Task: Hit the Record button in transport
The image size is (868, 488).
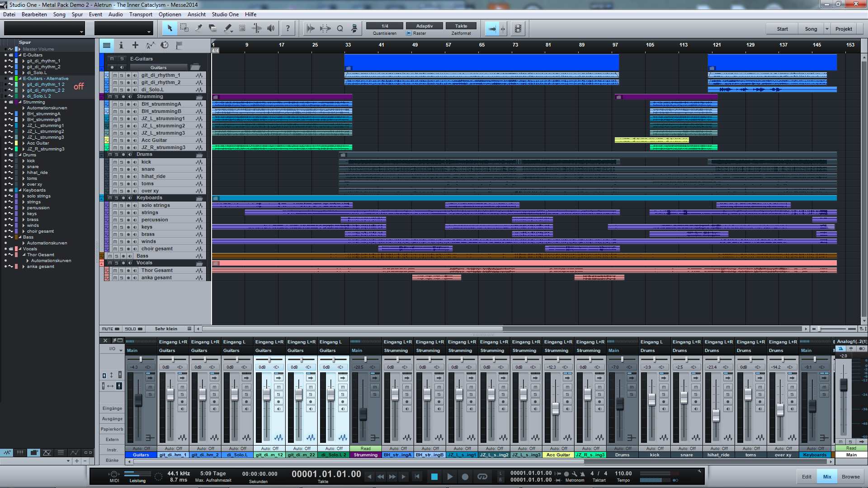Action: [465, 476]
